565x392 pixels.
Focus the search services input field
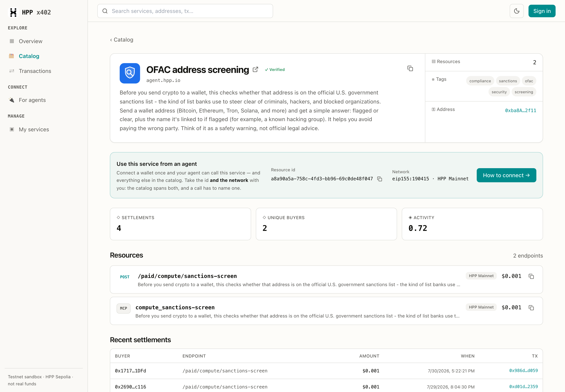click(185, 11)
